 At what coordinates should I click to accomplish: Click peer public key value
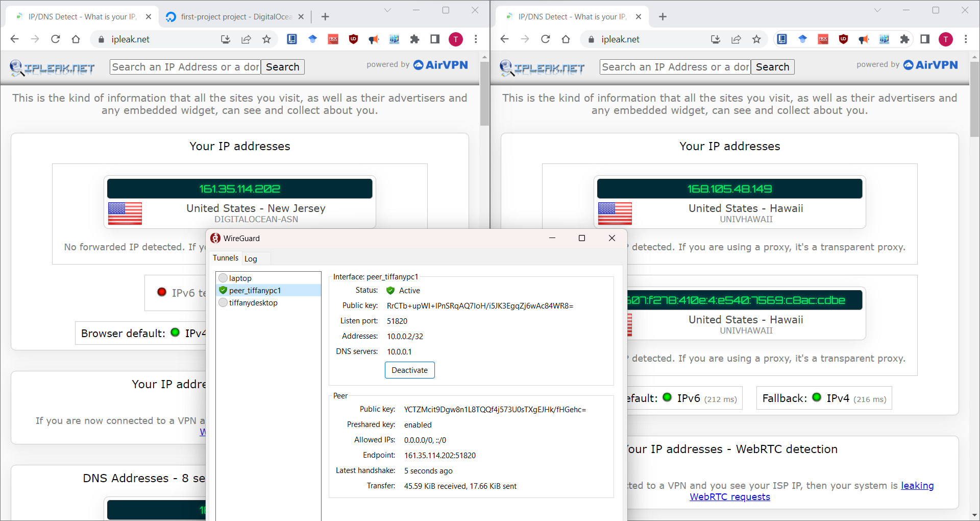point(495,410)
